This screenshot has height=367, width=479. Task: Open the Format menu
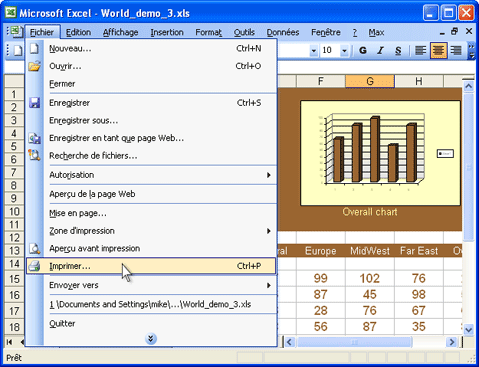tap(209, 32)
